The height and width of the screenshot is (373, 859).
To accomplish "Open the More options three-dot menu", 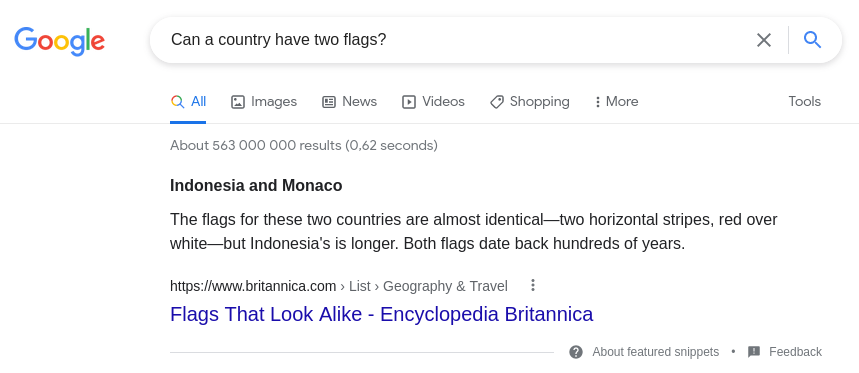I will point(598,102).
